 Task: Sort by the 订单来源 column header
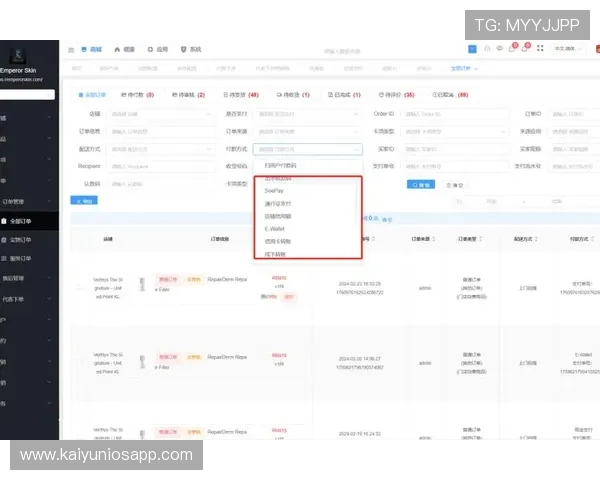(x=423, y=239)
